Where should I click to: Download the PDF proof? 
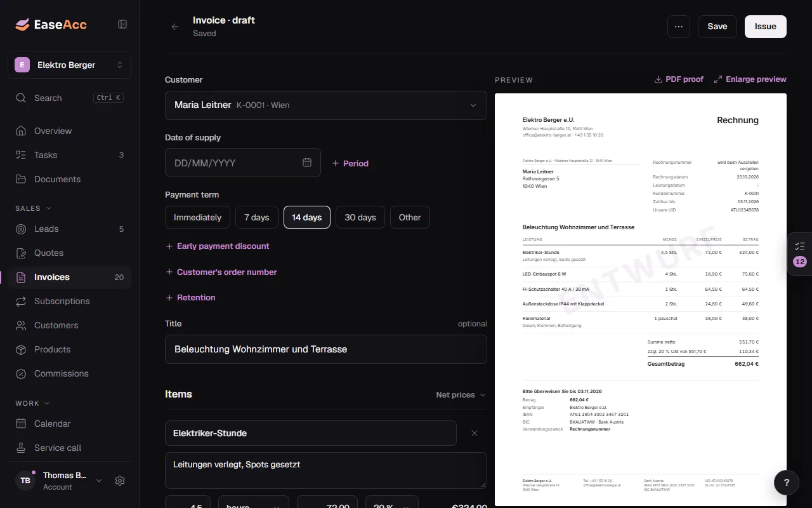pyautogui.click(x=679, y=79)
